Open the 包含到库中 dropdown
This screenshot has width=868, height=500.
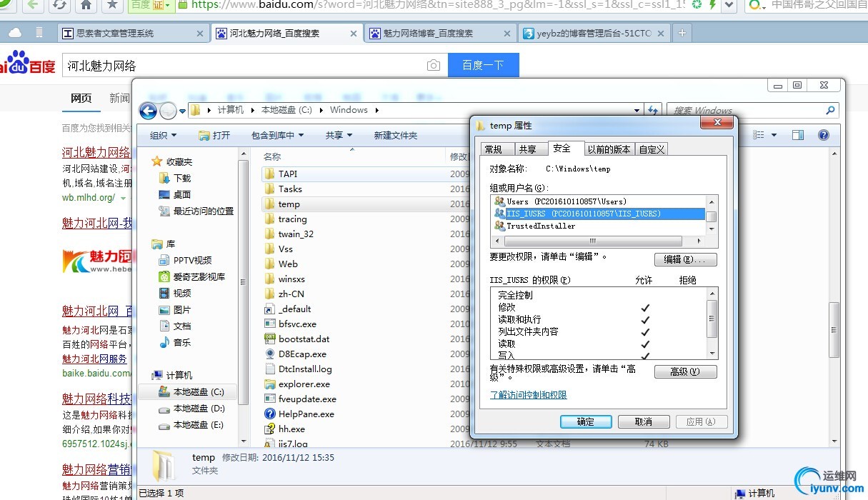(277, 135)
